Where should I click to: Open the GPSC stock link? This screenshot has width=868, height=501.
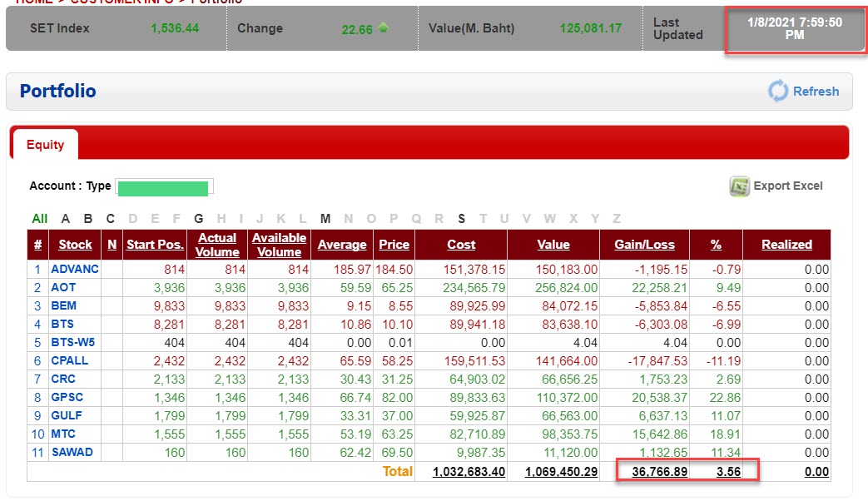(67, 397)
